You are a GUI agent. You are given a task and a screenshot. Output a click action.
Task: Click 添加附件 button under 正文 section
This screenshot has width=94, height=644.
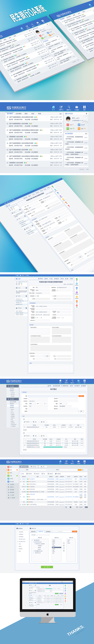pos(27,422)
